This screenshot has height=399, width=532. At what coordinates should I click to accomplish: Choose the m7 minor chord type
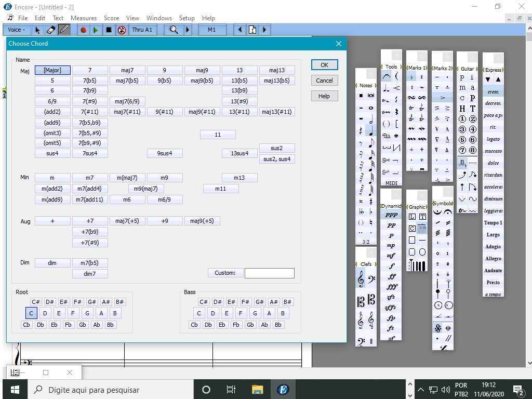tap(90, 178)
